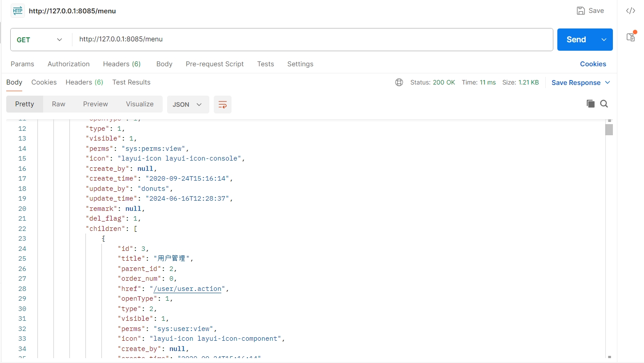Screen dimensions: 644x363
Task: Switch to the Authorization tab
Action: (68, 64)
